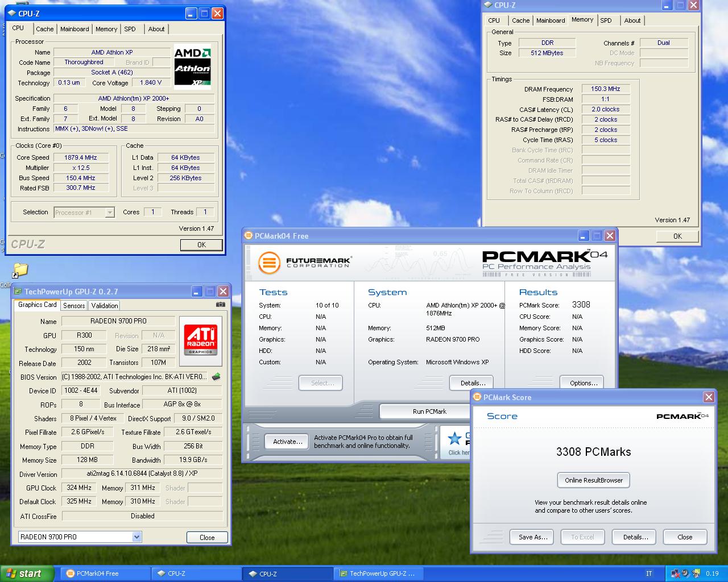Click the Bus Interface value AGP 8x @ 8x
728x582 pixels.
click(x=182, y=404)
